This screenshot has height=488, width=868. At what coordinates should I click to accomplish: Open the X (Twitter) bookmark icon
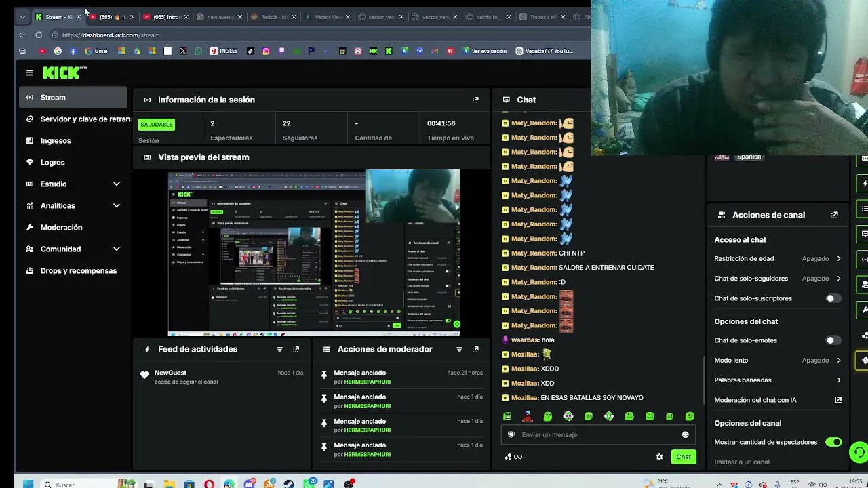(x=183, y=51)
